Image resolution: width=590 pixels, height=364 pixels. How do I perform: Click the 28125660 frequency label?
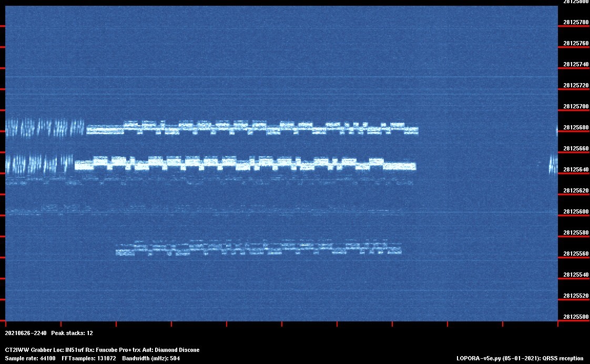tap(576, 149)
